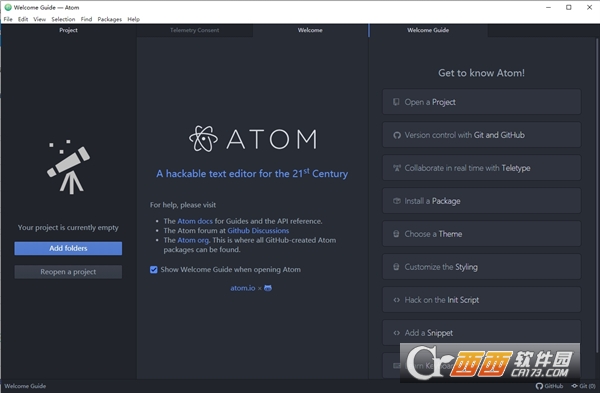This screenshot has width=600, height=393.
Task: Click the GitHub octocat icon beside atom.io
Action: 268,288
